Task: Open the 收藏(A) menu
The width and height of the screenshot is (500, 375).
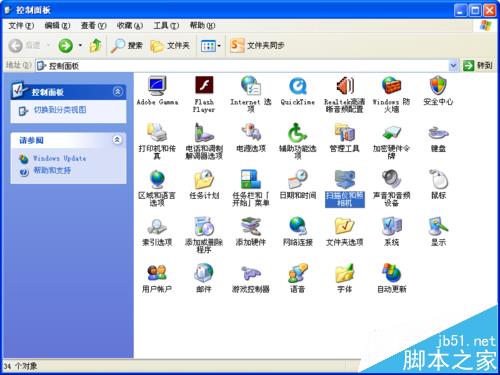Action: [x=130, y=25]
